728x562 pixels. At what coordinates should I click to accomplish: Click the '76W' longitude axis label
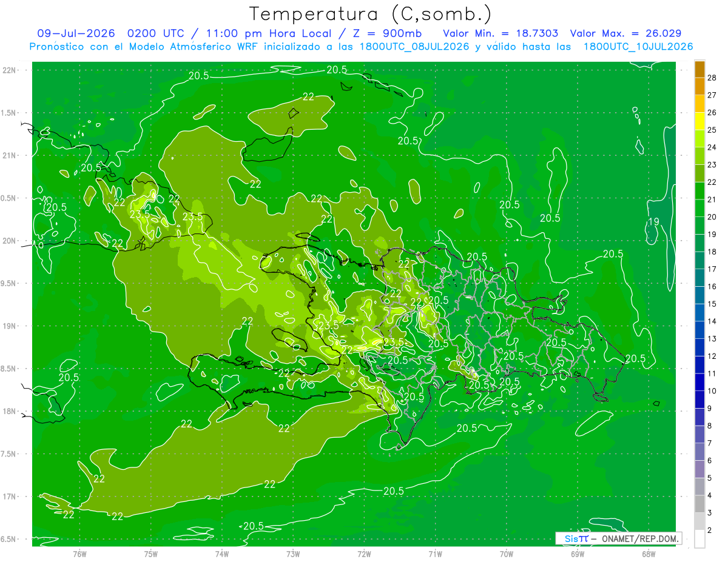pos(79,554)
